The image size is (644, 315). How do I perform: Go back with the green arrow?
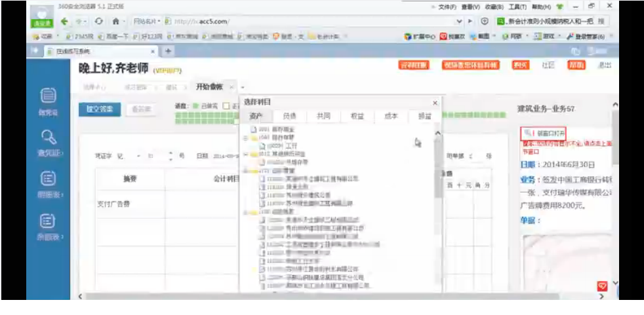64,22
